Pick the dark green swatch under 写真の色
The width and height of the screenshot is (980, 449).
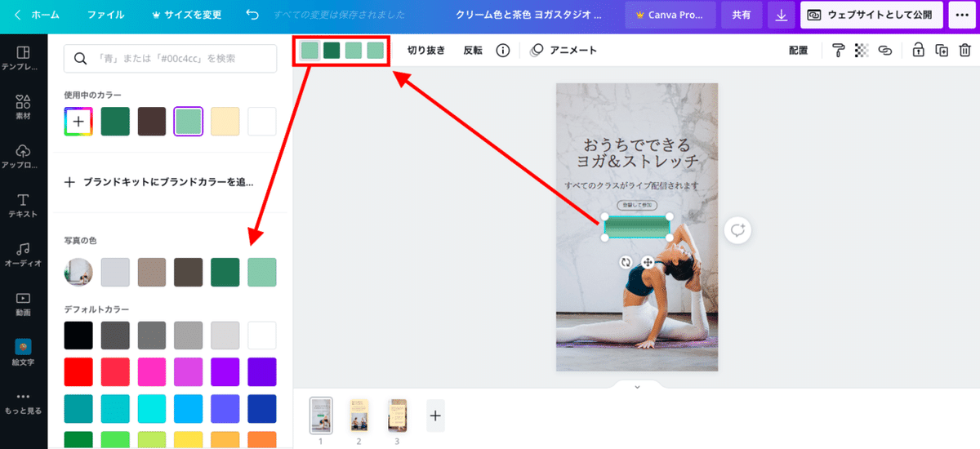[x=225, y=272]
